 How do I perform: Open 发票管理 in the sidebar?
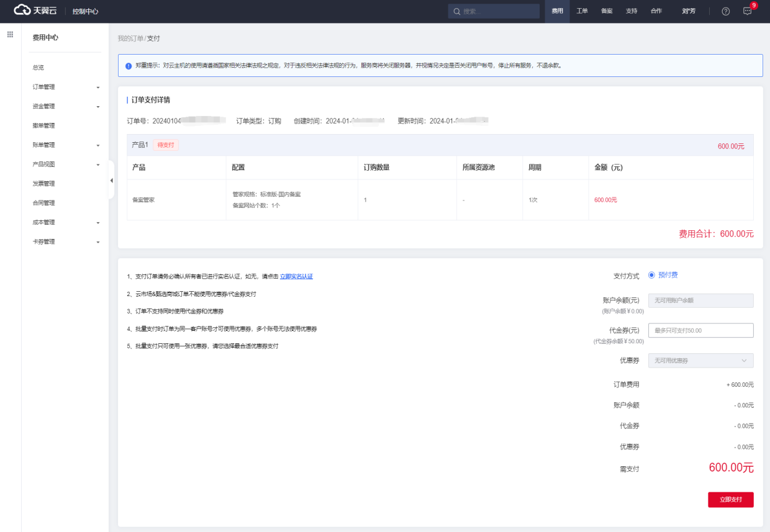point(43,184)
